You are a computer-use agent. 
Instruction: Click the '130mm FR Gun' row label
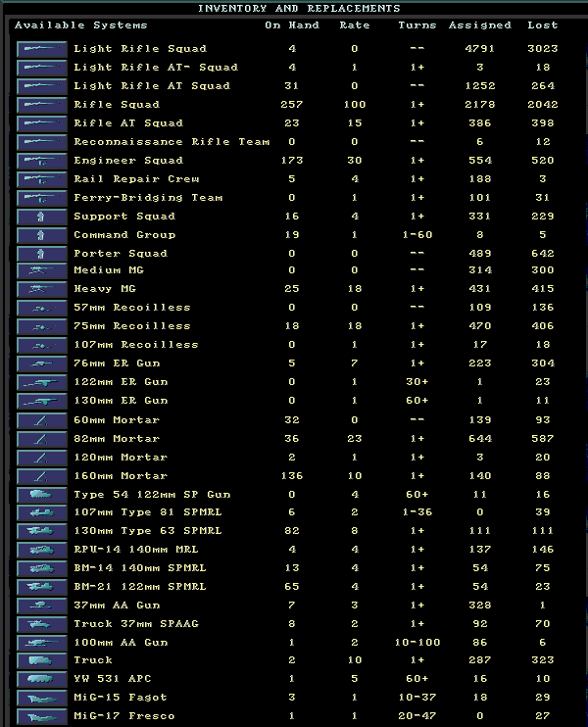point(122,400)
